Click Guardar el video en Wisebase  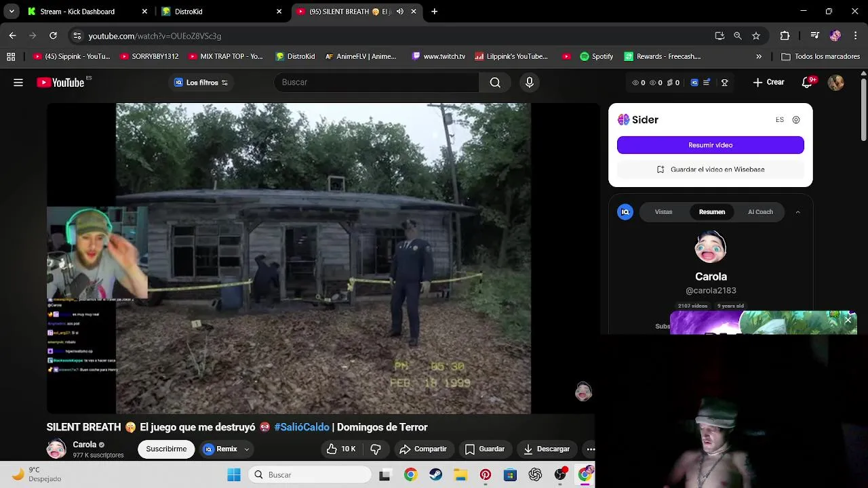[x=711, y=169]
